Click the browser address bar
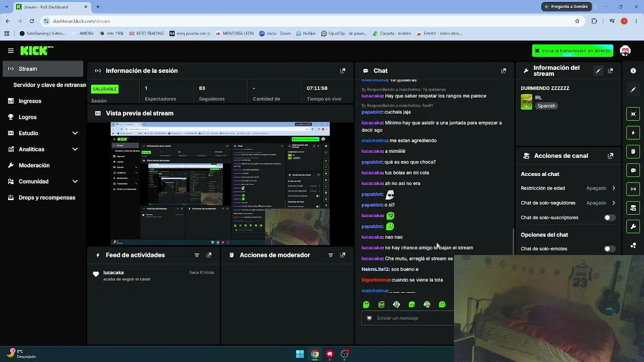The image size is (644, 362). (x=307, y=21)
